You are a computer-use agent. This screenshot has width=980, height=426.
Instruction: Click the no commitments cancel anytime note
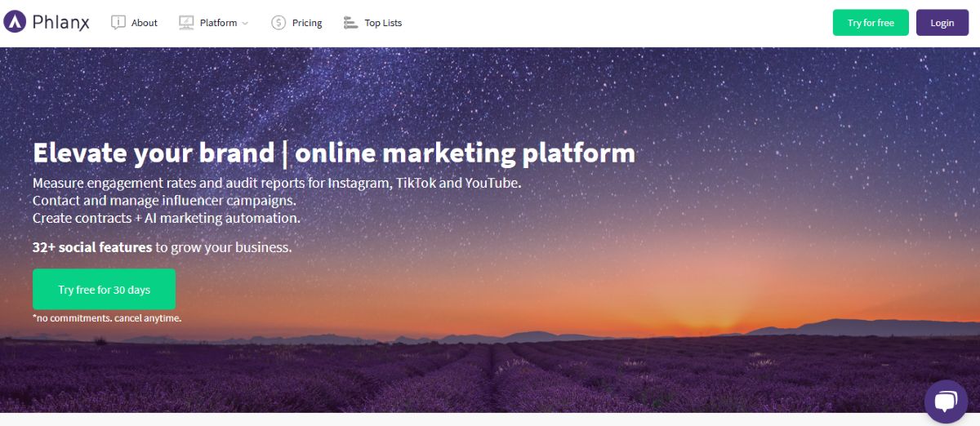107,317
